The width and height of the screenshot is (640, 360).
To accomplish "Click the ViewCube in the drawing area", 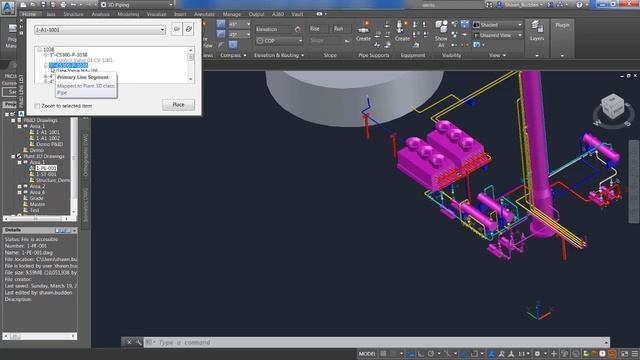I will [x=613, y=108].
